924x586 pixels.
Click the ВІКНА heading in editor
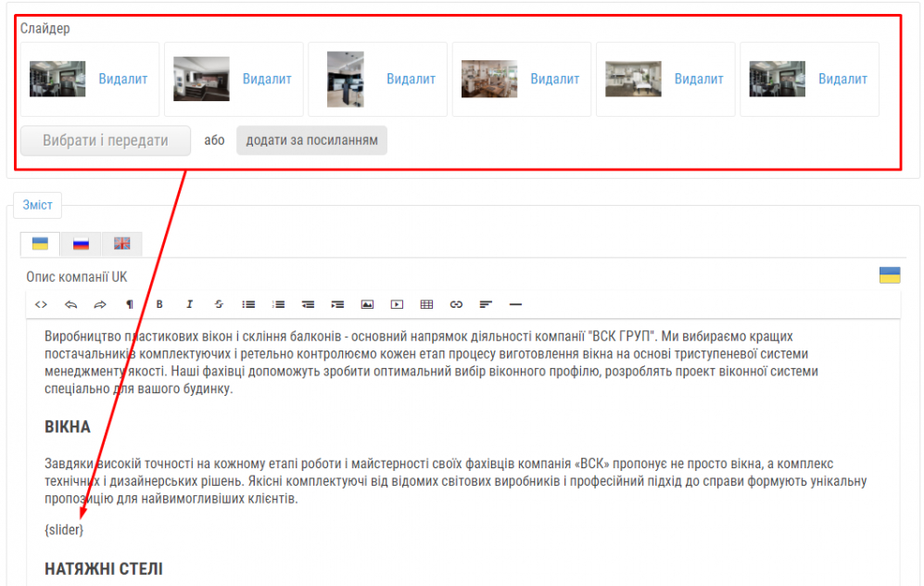[x=68, y=427]
